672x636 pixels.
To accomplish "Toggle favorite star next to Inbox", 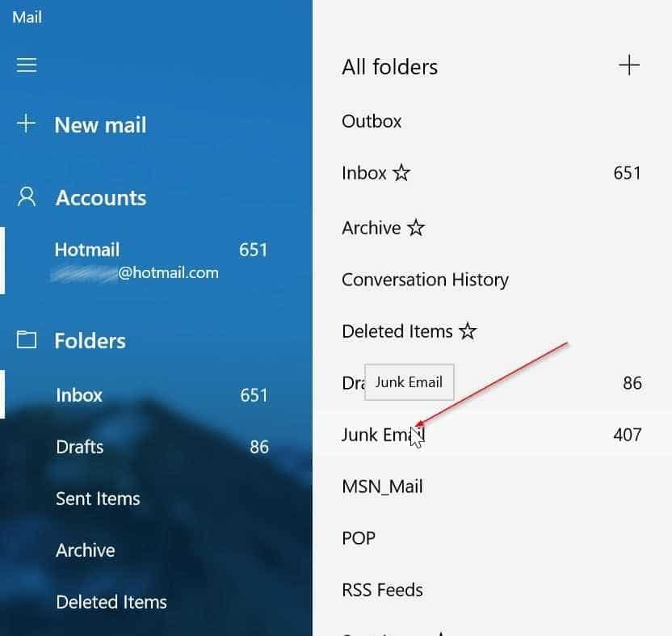I will (x=401, y=173).
